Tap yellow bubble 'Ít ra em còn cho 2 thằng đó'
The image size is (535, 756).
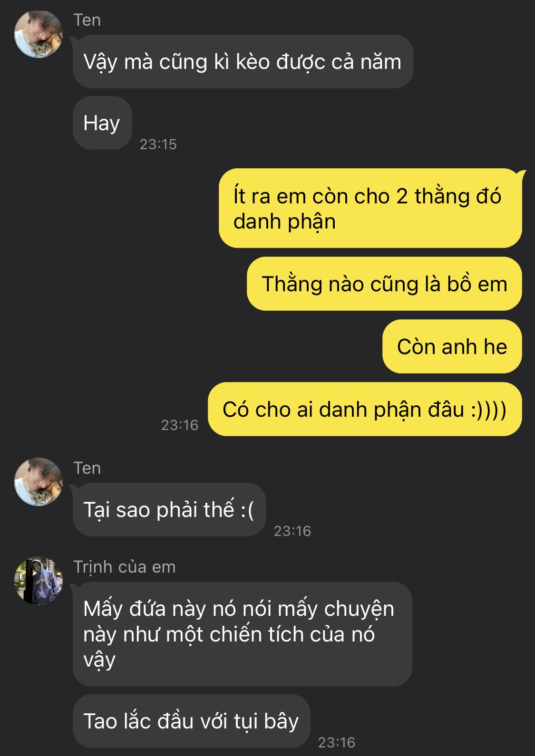pos(370,208)
